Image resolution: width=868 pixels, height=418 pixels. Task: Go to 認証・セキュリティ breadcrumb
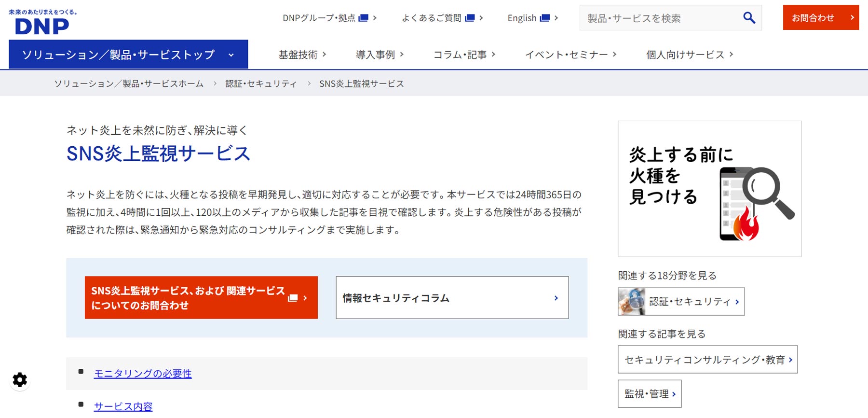click(261, 84)
